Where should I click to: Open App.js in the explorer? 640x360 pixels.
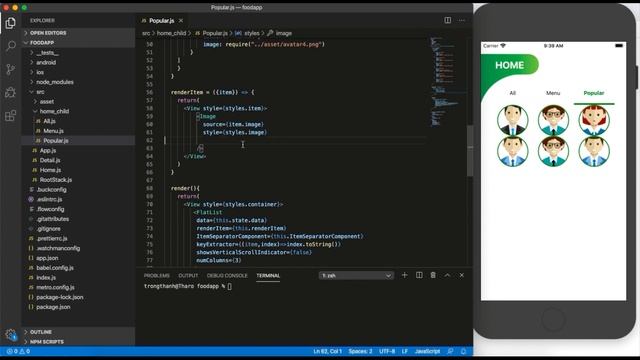click(x=78, y=151)
